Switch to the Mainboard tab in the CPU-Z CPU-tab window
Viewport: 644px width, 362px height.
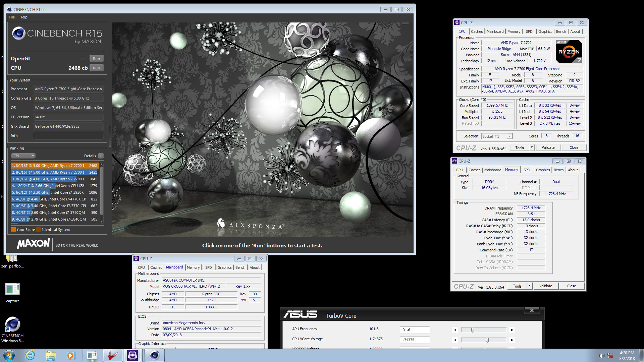(495, 32)
